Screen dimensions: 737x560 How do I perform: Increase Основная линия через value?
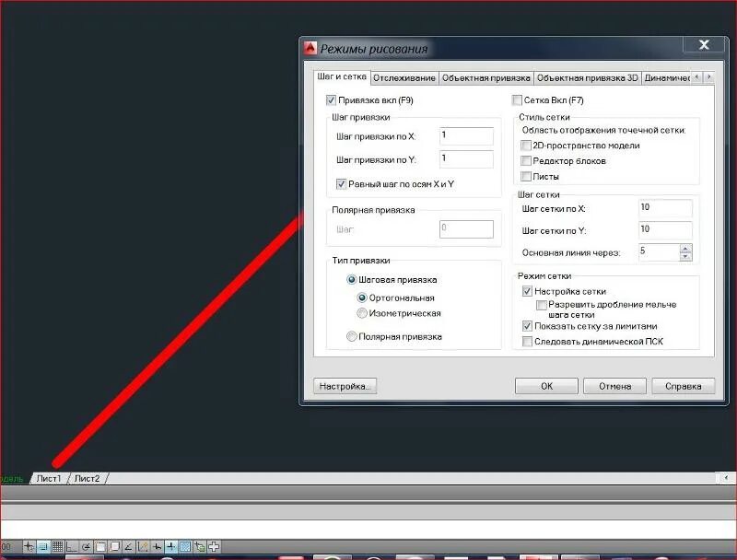coord(685,249)
